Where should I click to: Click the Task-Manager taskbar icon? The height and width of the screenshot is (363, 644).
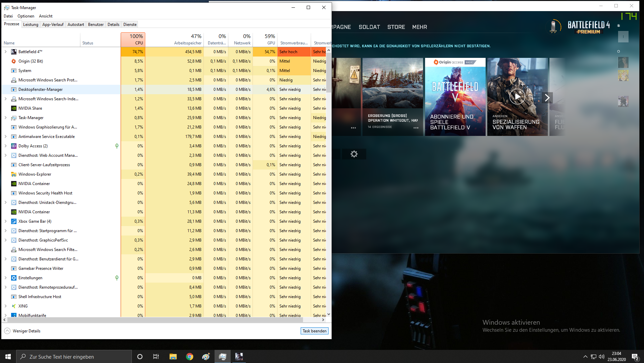(x=223, y=357)
